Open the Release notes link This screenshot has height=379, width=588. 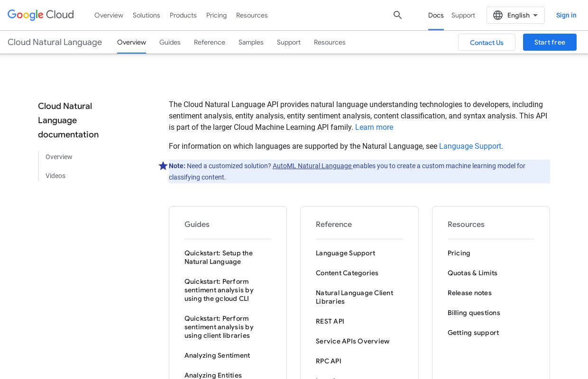[469, 293]
